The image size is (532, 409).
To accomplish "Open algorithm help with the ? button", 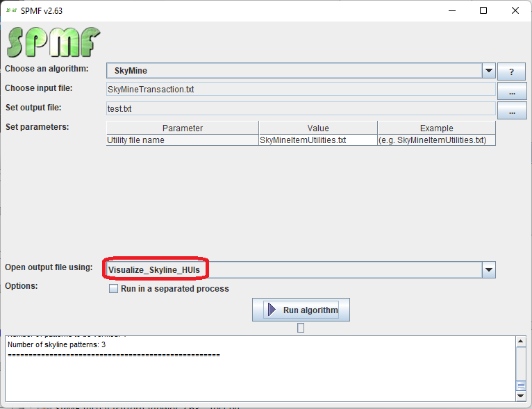I will point(512,72).
